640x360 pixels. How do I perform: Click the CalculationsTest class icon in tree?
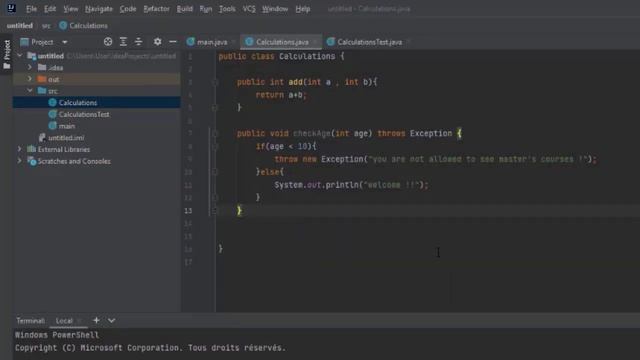tap(52, 114)
